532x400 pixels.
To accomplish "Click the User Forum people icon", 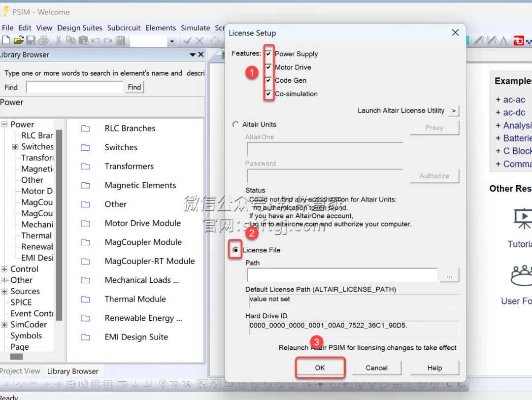I will [522, 275].
